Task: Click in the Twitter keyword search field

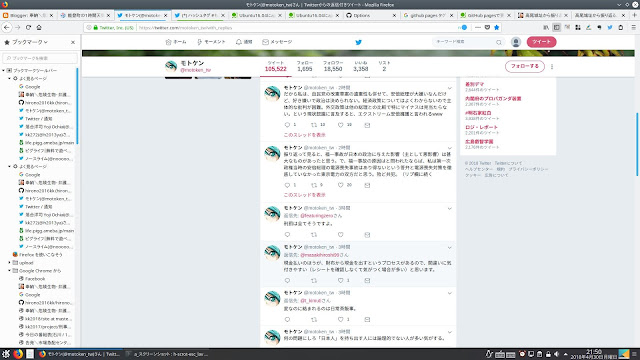Action: tap(465, 42)
